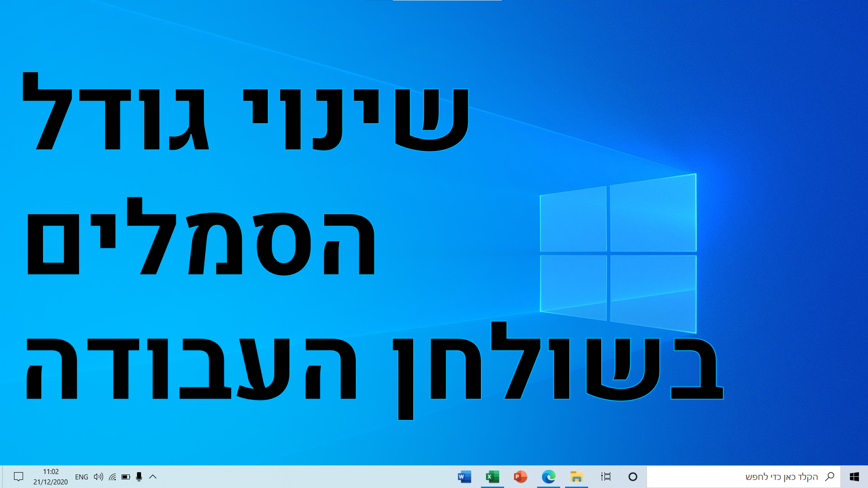868x488 pixels.
Task: Open the clock showing 11:02
Action: tap(51, 477)
